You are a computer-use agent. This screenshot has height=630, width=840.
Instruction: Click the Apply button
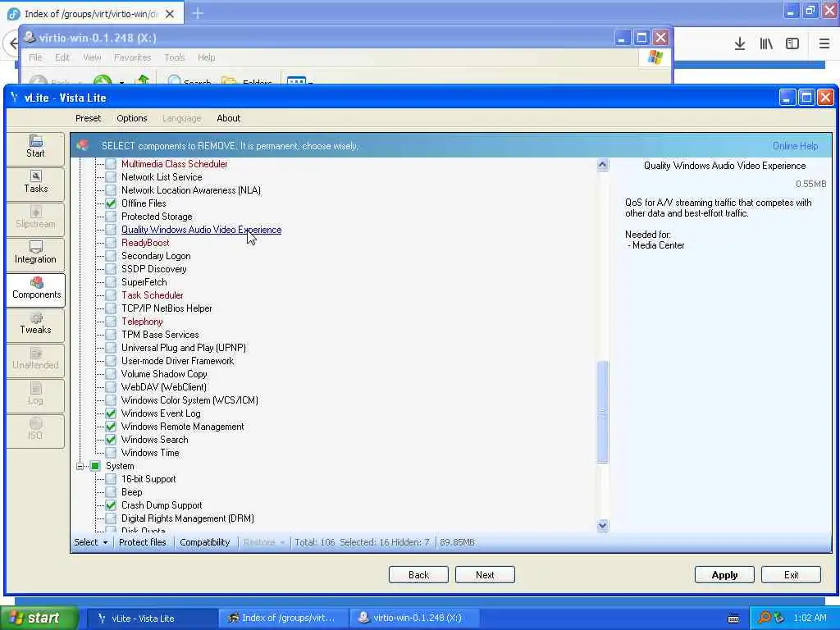[x=724, y=575]
